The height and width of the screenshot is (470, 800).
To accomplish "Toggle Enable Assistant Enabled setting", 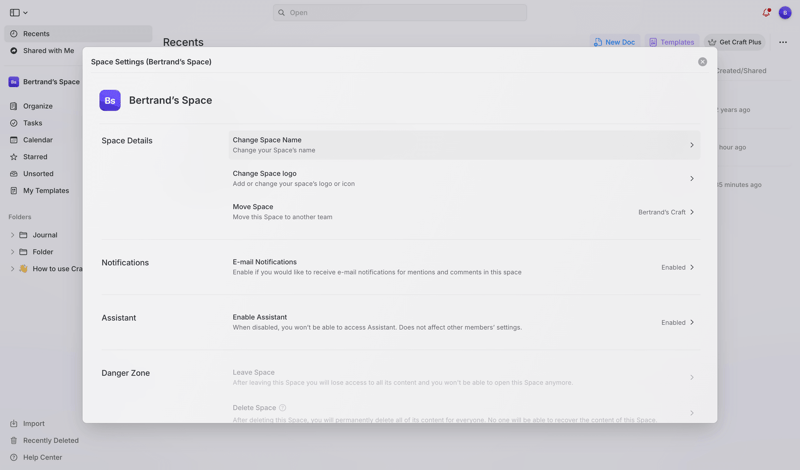I will pos(677,322).
